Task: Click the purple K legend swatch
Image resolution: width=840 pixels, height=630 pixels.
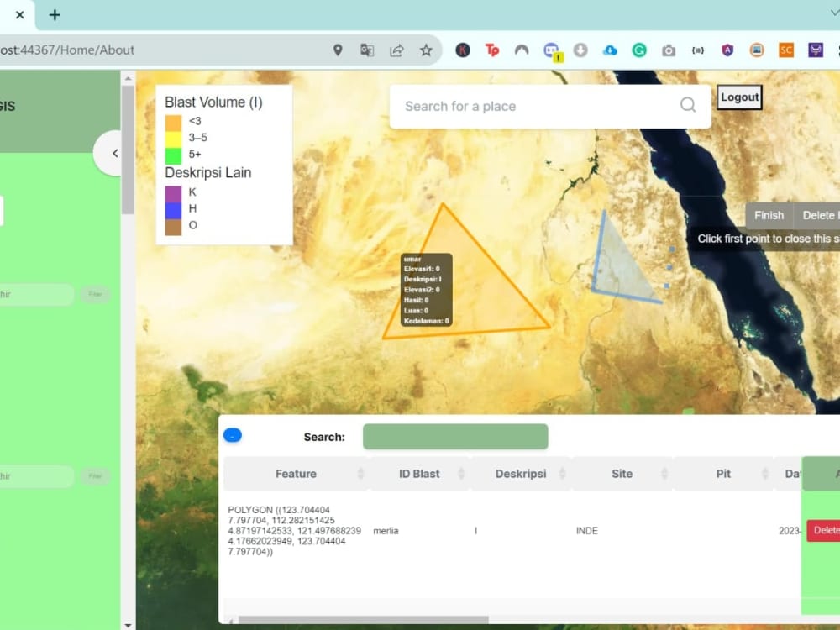Action: 173,194
